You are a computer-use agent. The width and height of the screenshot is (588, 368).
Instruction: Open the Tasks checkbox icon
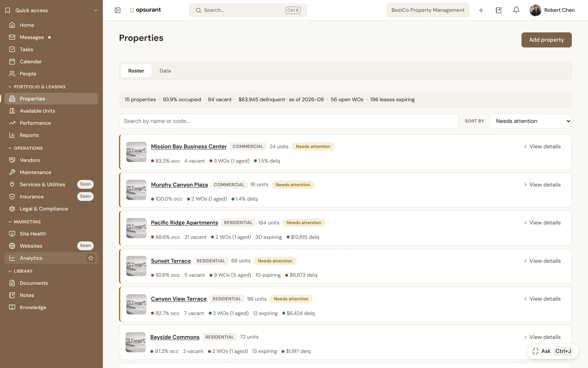tap(12, 49)
